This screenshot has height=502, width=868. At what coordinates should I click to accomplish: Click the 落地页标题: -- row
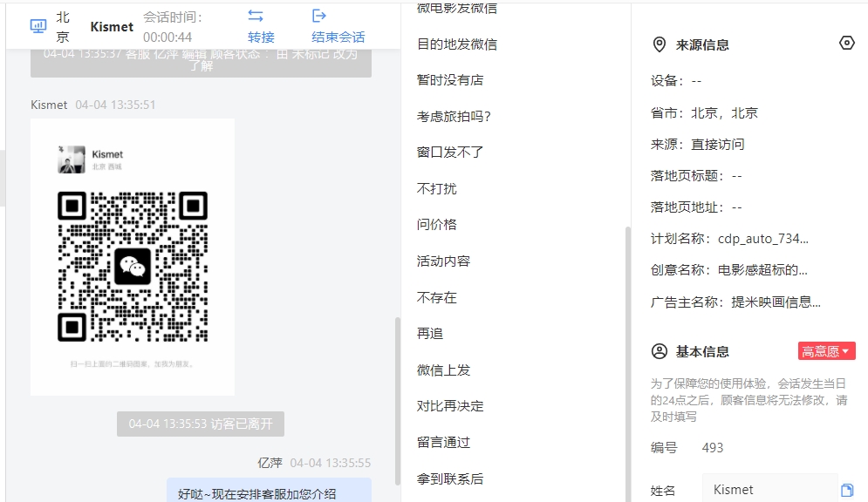(696, 176)
